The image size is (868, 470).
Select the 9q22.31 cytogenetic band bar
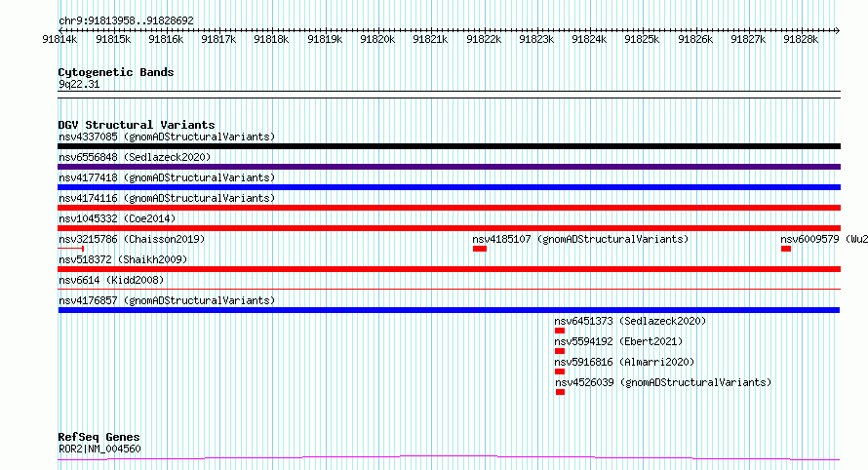(449, 95)
